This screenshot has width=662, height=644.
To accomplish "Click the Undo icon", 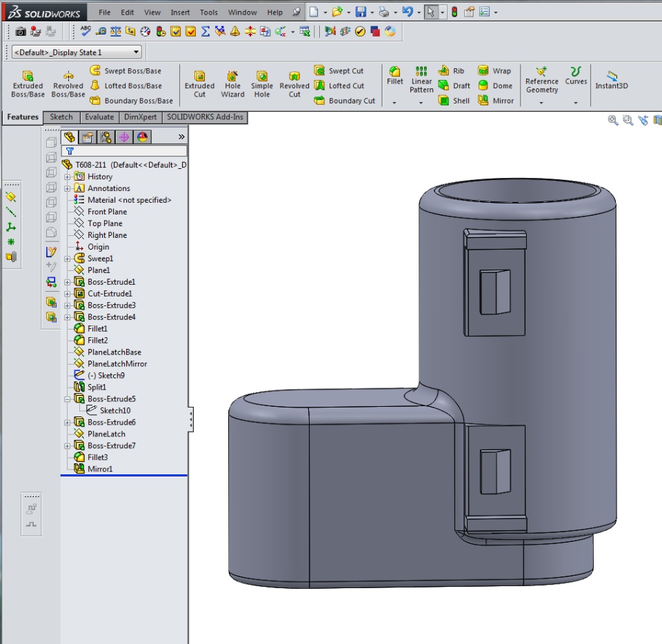I will [407, 12].
